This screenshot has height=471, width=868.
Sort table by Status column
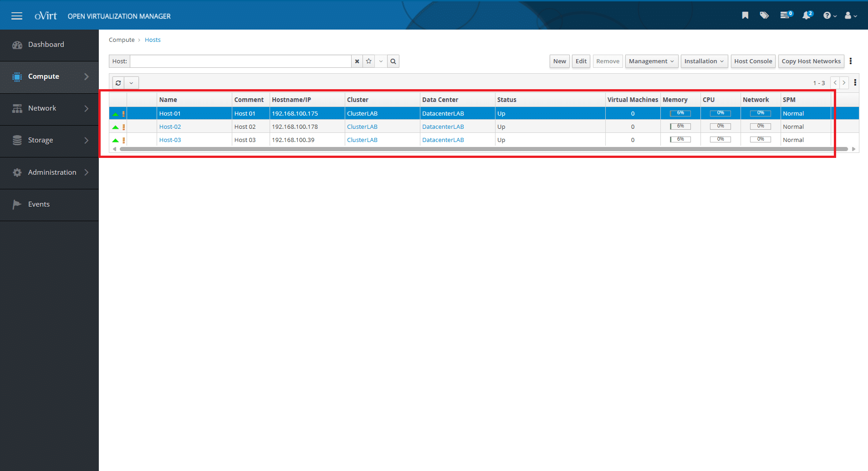coord(550,100)
